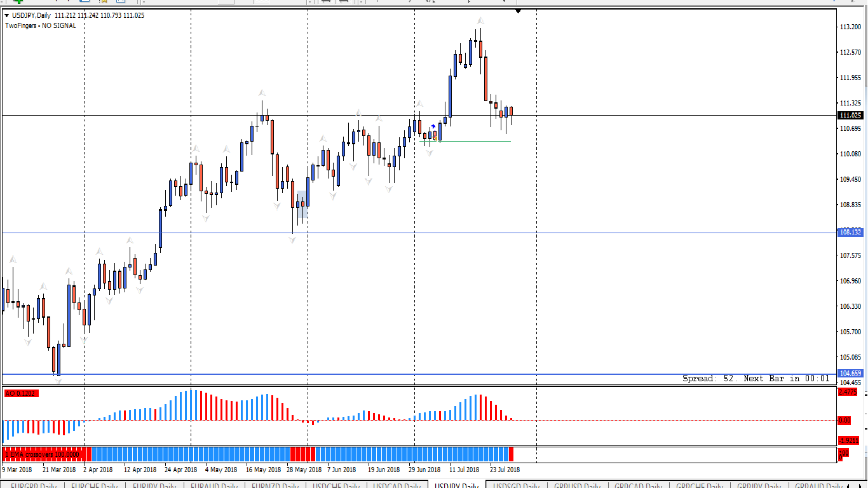Click the 110.080 price scale value
The image size is (868, 488).
coord(850,154)
